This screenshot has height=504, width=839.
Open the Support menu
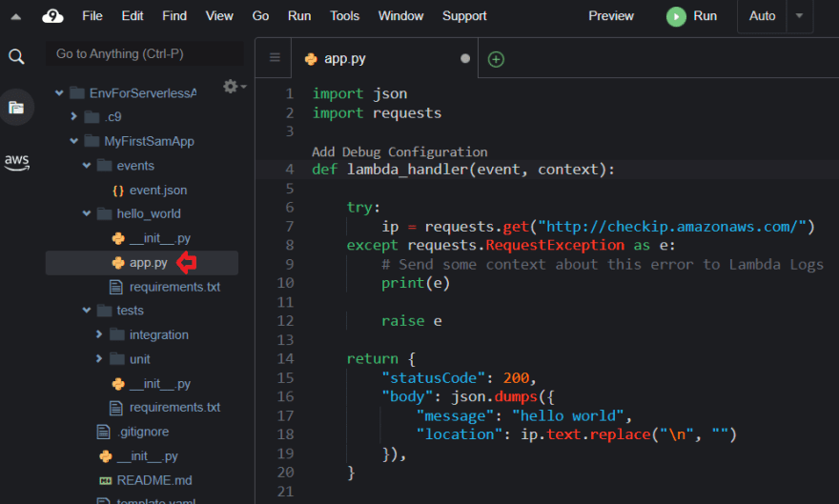click(x=464, y=16)
